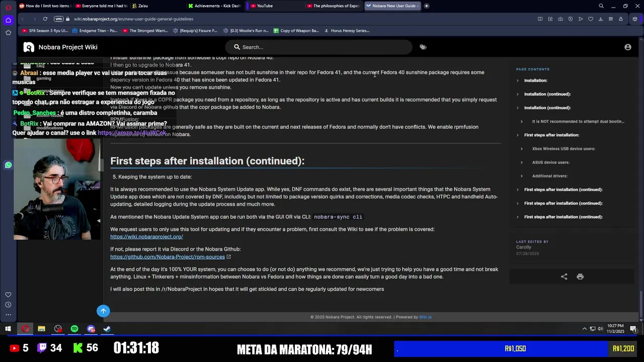Click the editor name 'Carolly'

[523, 247]
